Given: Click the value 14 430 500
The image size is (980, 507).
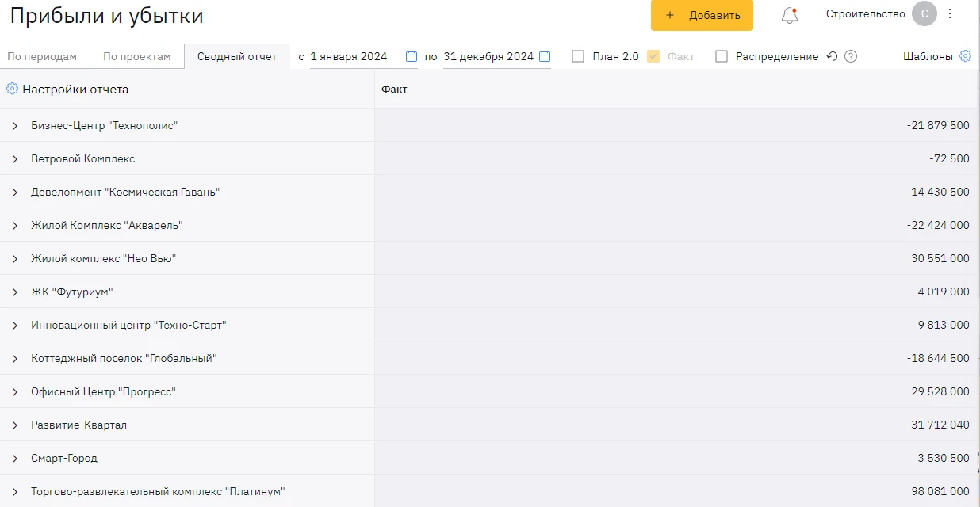Looking at the screenshot, I should pos(940,193).
